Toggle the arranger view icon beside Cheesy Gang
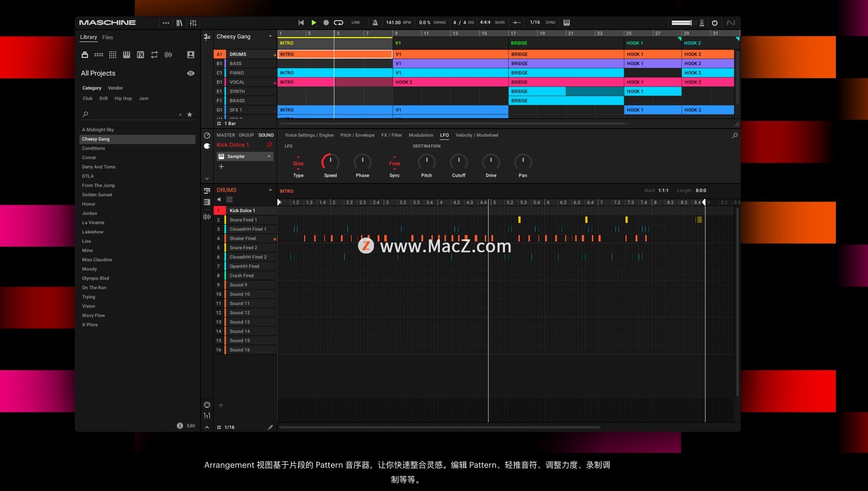The image size is (868, 491). pos(207,37)
